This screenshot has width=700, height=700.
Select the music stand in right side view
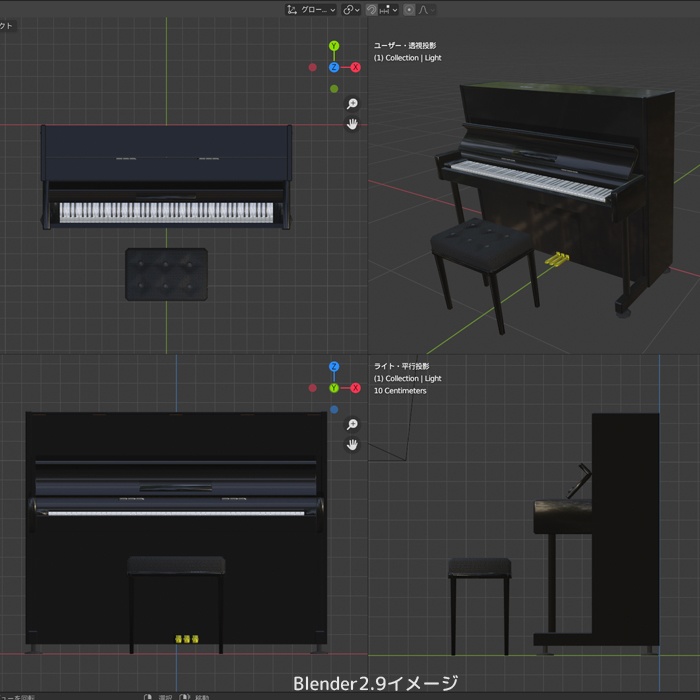(x=579, y=481)
